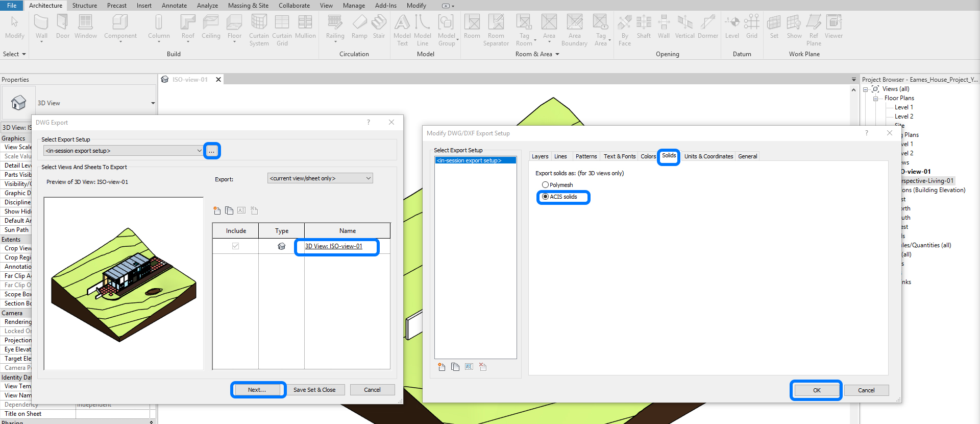Select the Roof tool
980x424 pixels.
[x=188, y=27]
